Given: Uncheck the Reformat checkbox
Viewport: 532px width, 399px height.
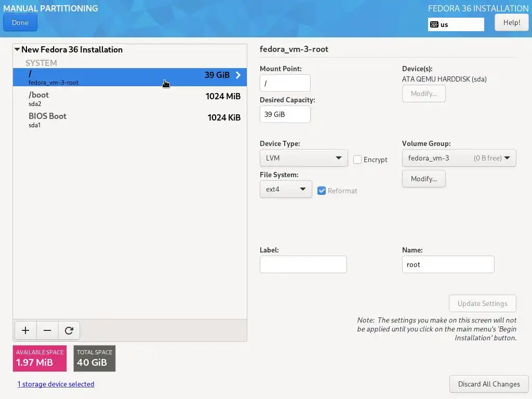Looking at the screenshot, I should 321,191.
